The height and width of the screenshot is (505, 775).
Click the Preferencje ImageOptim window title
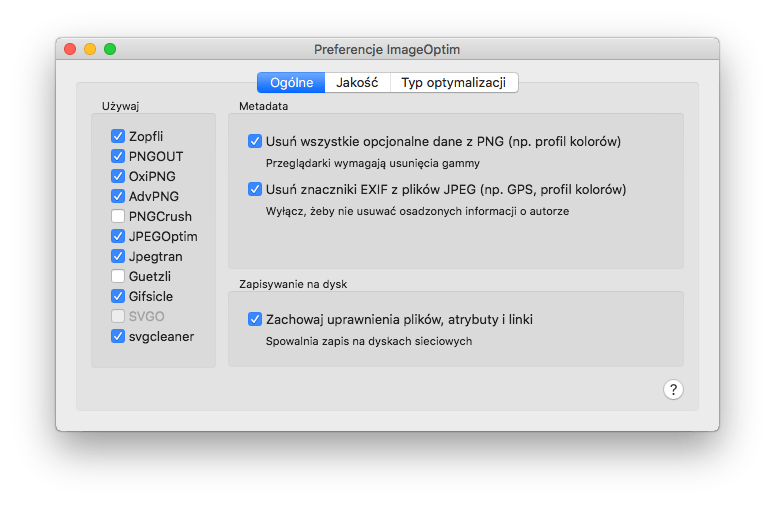[387, 49]
